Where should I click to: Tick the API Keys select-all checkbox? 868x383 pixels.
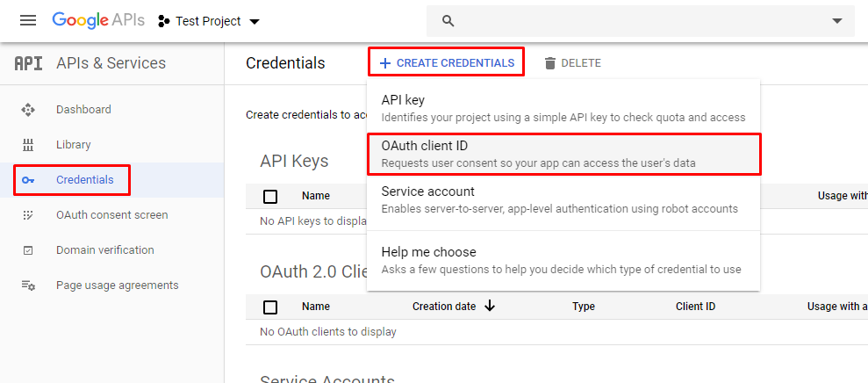270,196
